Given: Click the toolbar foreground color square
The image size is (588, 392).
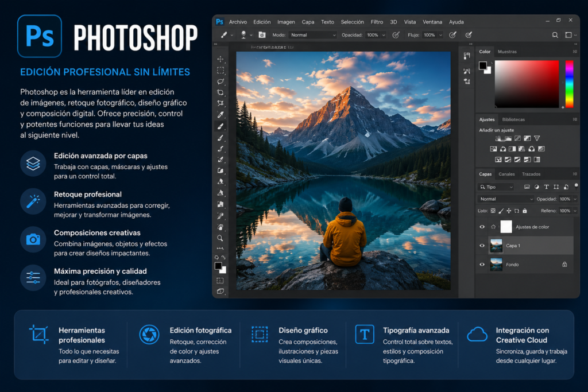Looking at the screenshot, I should (218, 266).
